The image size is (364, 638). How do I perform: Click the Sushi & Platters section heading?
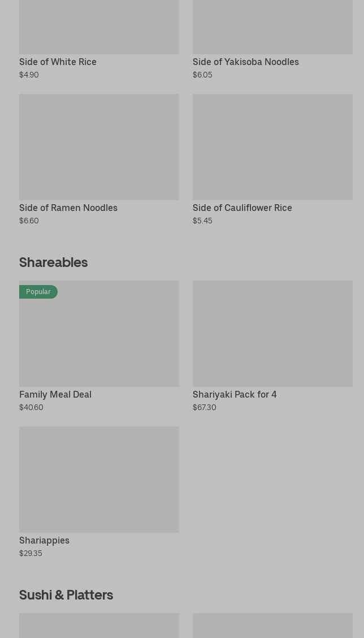click(66, 594)
